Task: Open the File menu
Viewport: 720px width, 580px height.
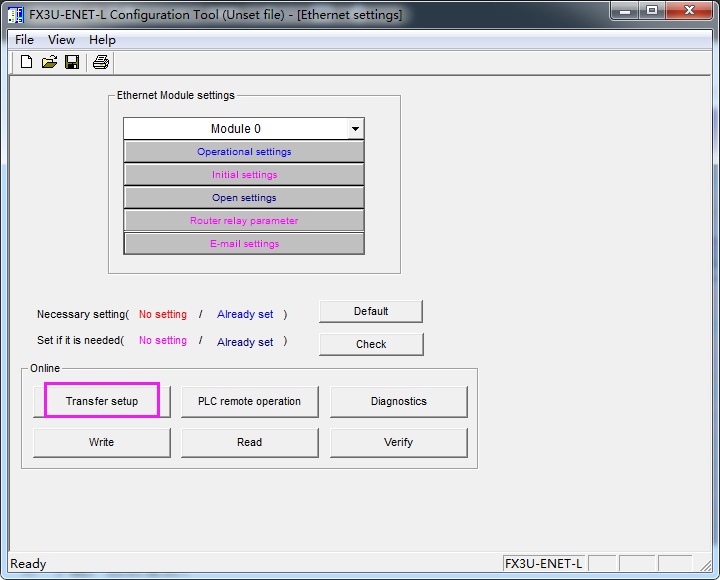Action: point(24,40)
